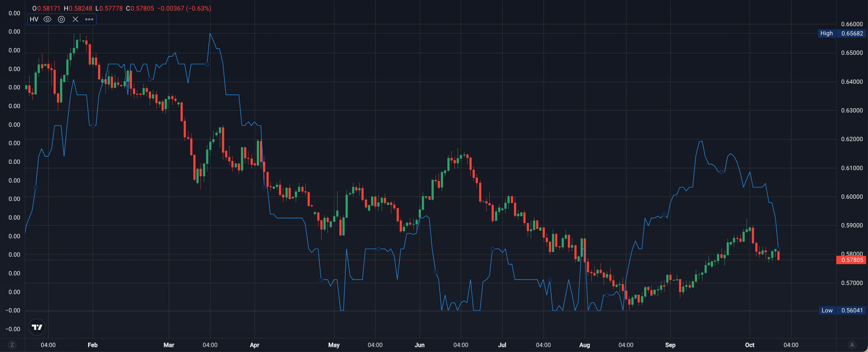This screenshot has width=868, height=352.
Task: Click the current price tag 0.57805
Action: pyautogui.click(x=851, y=259)
